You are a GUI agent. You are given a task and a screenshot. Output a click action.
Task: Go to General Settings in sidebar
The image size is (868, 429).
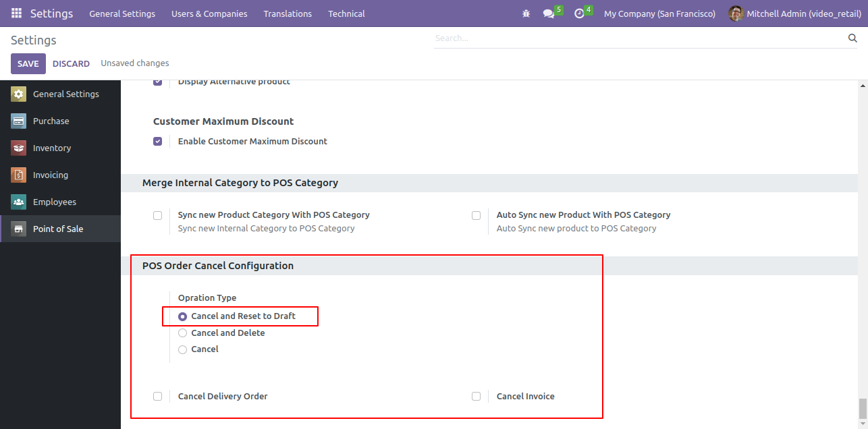coord(60,94)
